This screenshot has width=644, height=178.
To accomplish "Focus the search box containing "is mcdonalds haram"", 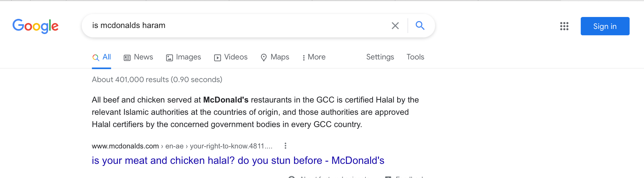I will [x=236, y=25].
